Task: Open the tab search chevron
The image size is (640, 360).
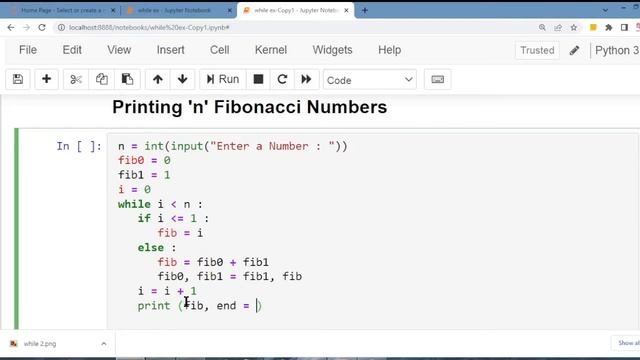Action: coord(605,10)
